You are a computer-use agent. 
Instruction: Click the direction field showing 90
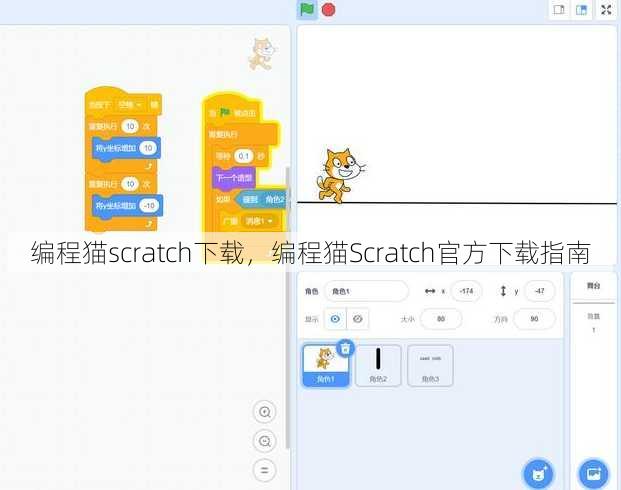click(x=534, y=318)
